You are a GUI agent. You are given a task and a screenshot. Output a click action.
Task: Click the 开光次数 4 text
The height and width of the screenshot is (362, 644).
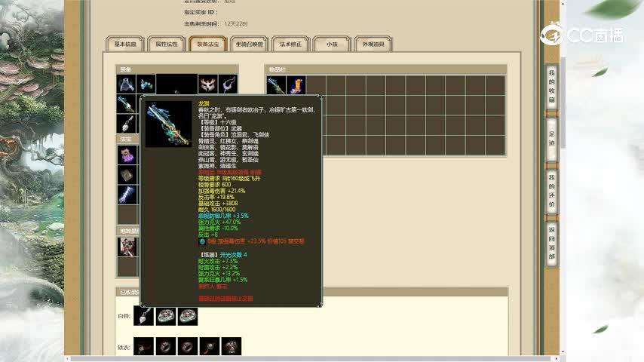[x=233, y=255]
